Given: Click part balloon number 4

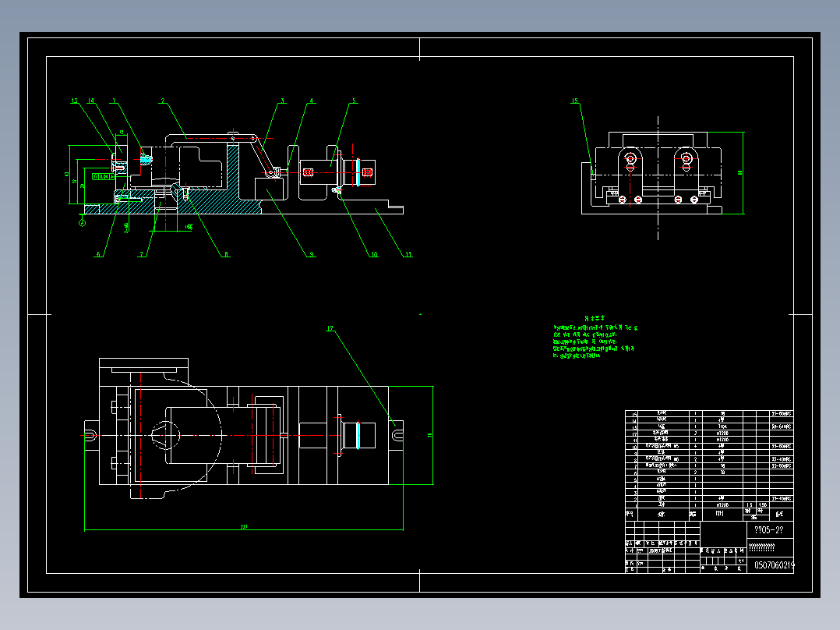Looking at the screenshot, I should click(311, 101).
